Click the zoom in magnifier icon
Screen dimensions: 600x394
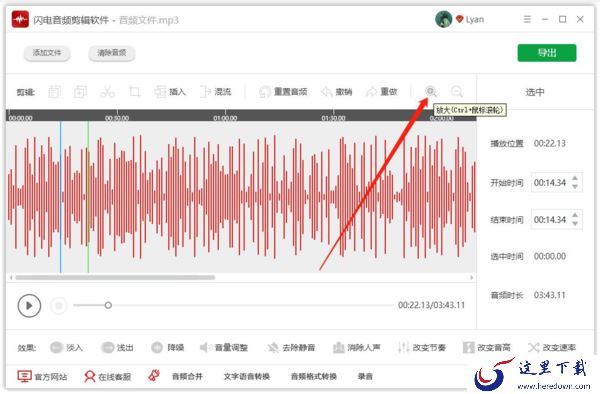click(431, 91)
